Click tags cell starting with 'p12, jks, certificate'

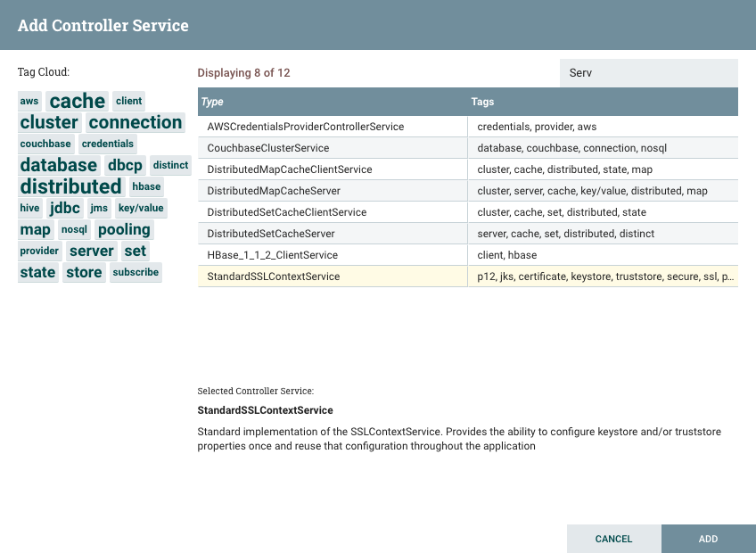coord(605,276)
